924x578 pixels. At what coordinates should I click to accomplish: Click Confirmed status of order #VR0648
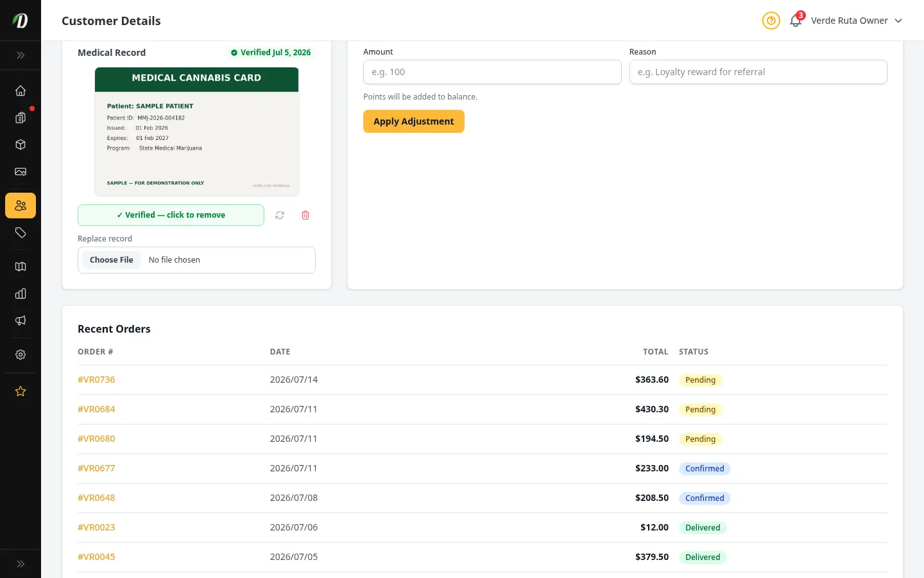tap(705, 498)
